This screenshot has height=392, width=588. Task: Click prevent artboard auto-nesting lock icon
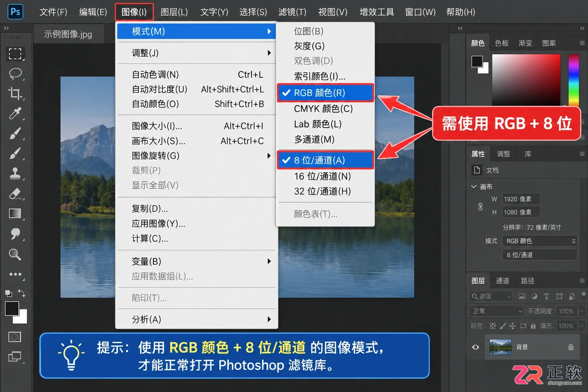523,326
